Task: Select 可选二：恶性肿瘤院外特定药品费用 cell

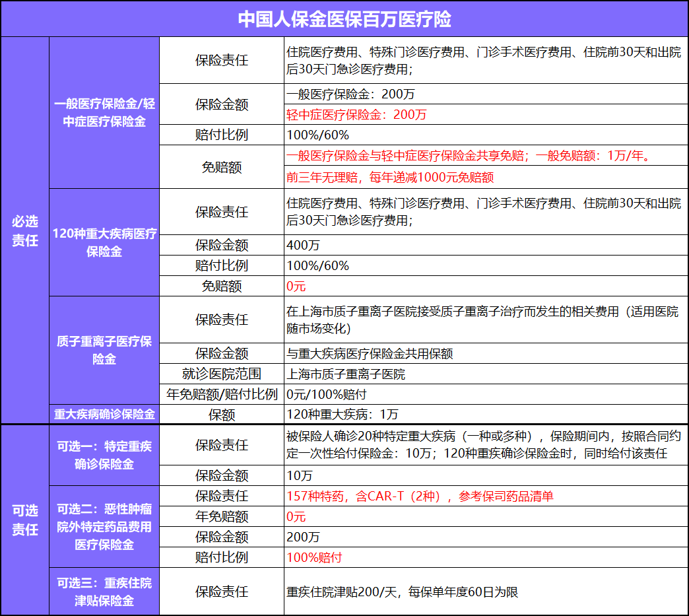Action: (x=104, y=526)
